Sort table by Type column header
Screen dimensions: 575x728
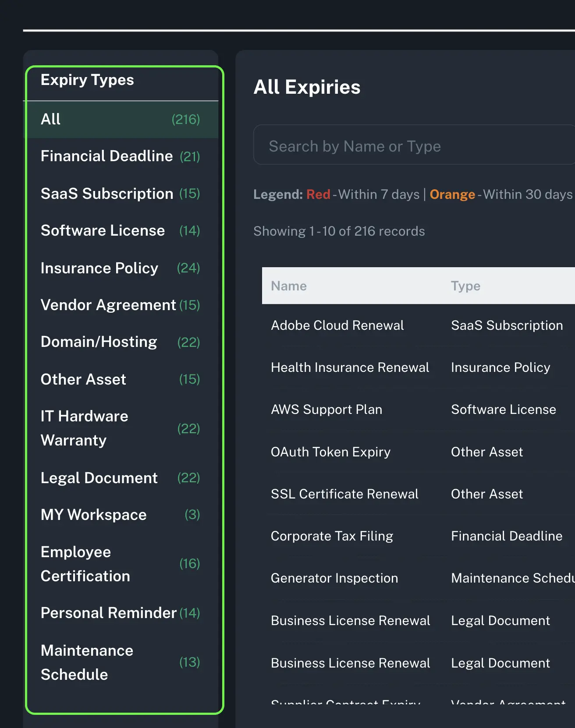tap(466, 286)
